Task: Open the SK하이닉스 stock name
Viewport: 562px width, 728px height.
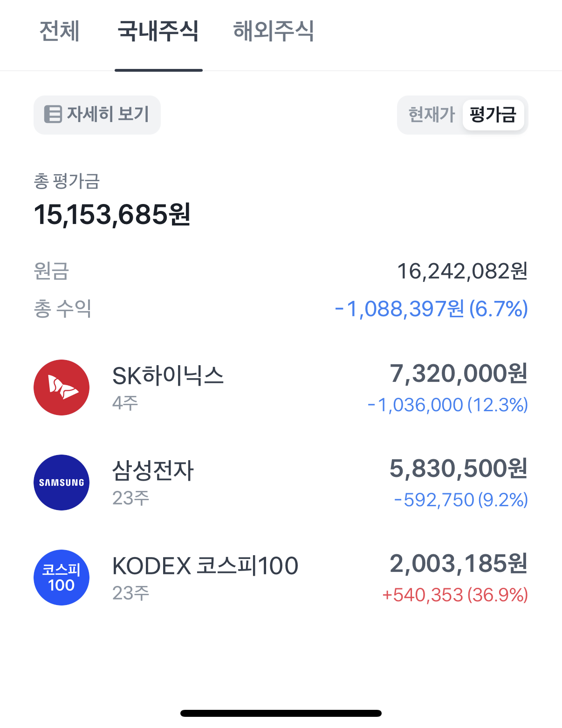Action: pos(168,375)
